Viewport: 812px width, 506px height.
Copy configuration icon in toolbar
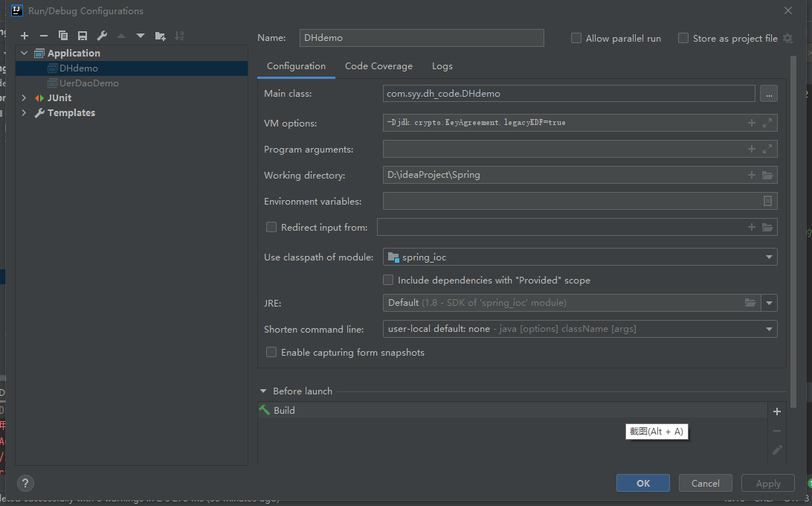tap(63, 36)
